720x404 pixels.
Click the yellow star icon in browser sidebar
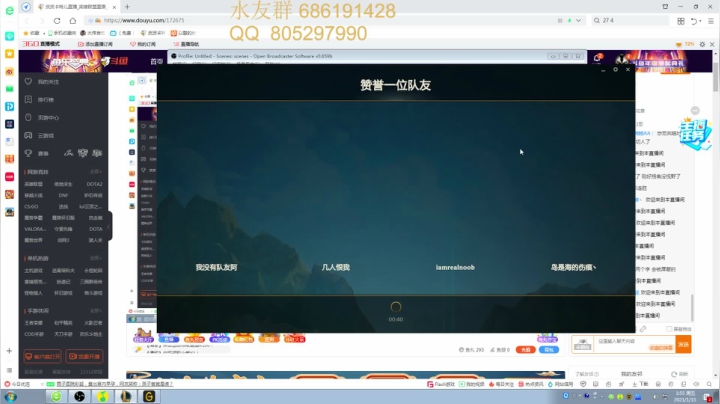(x=9, y=54)
